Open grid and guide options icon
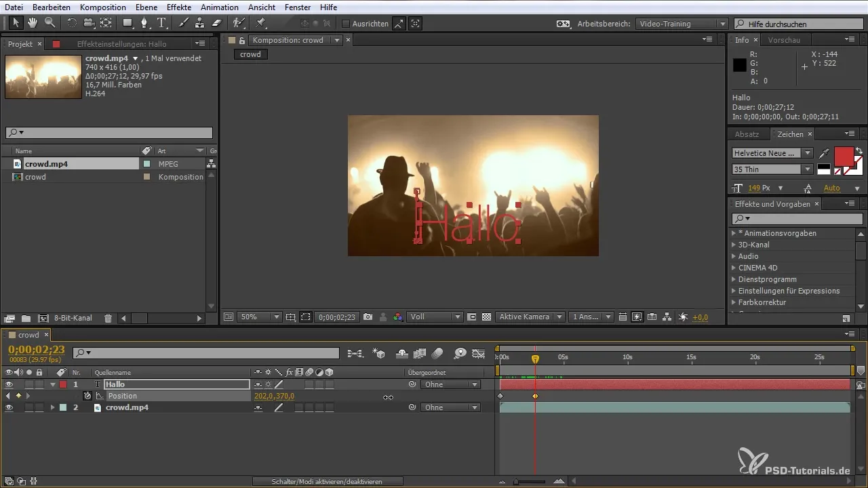Viewport: 868px width, 488px height. [x=290, y=317]
